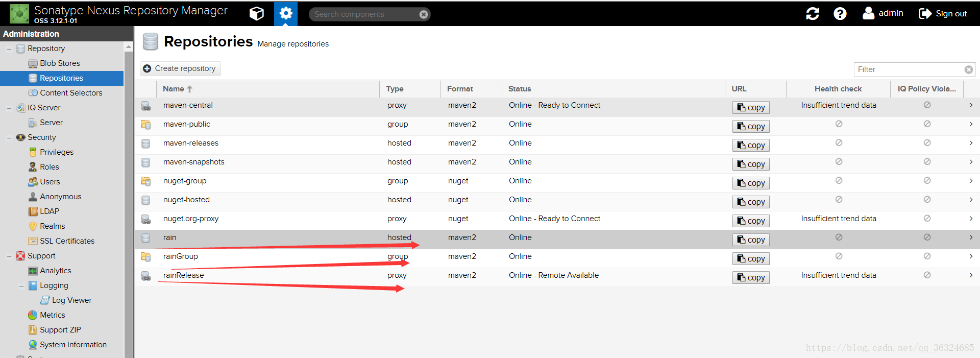Sort by Format column header
The width and height of the screenshot is (980, 358).
[x=471, y=89]
